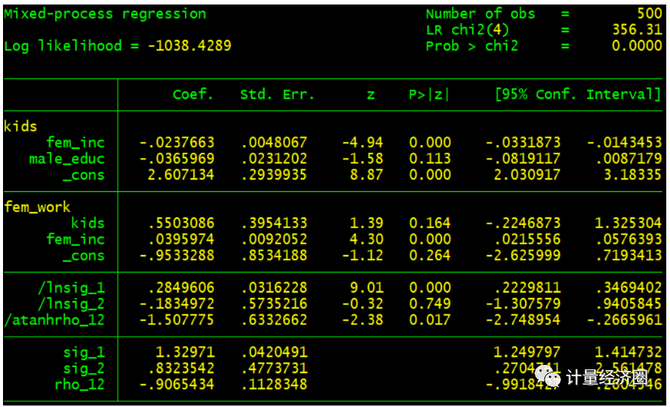
Task: Click the 'P>|z|' column header
Action: click(429, 94)
